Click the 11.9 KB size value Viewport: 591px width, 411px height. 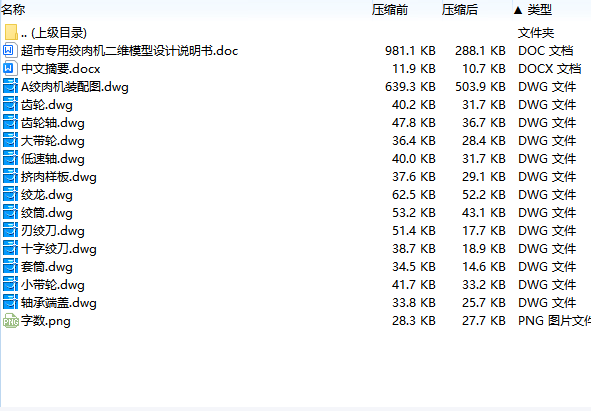tap(414, 69)
